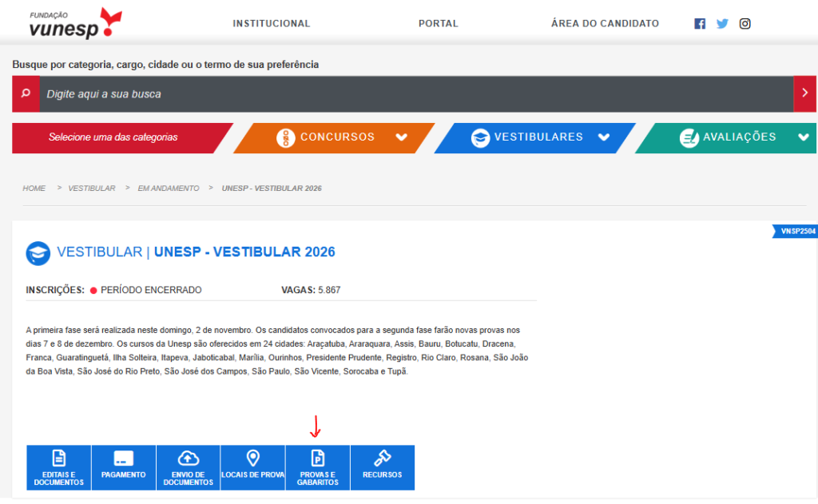This screenshot has width=818, height=504.
Task: Open Envio de Documentos tile
Action: pos(188,467)
